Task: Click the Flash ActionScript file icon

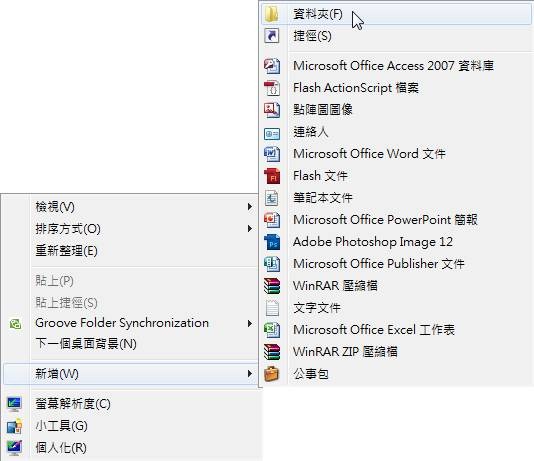Action: pos(272,88)
